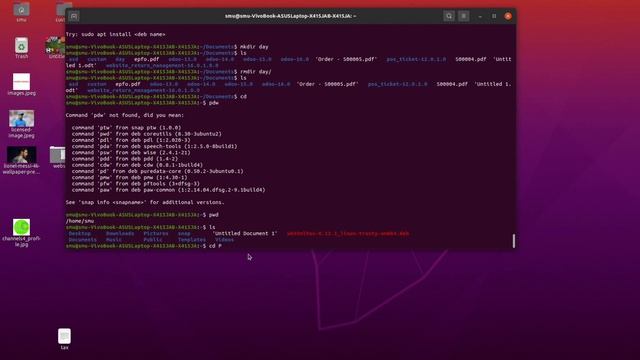Maximize the terminal window

click(494, 16)
